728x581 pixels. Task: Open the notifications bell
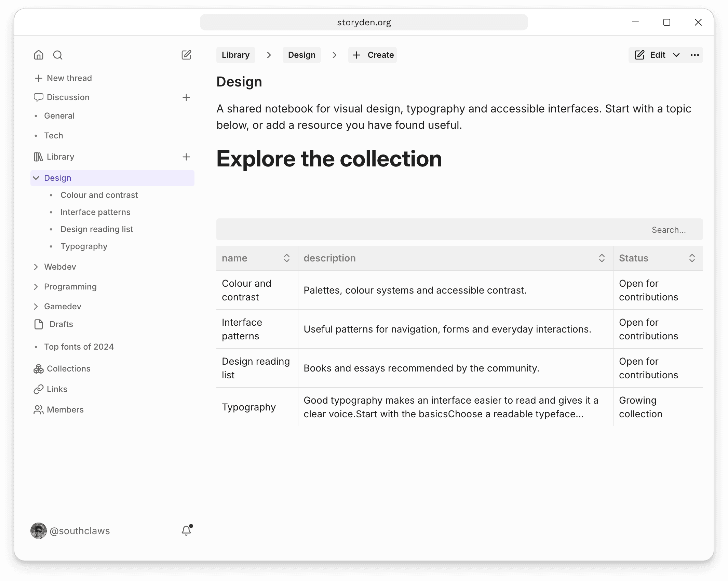coord(187,530)
